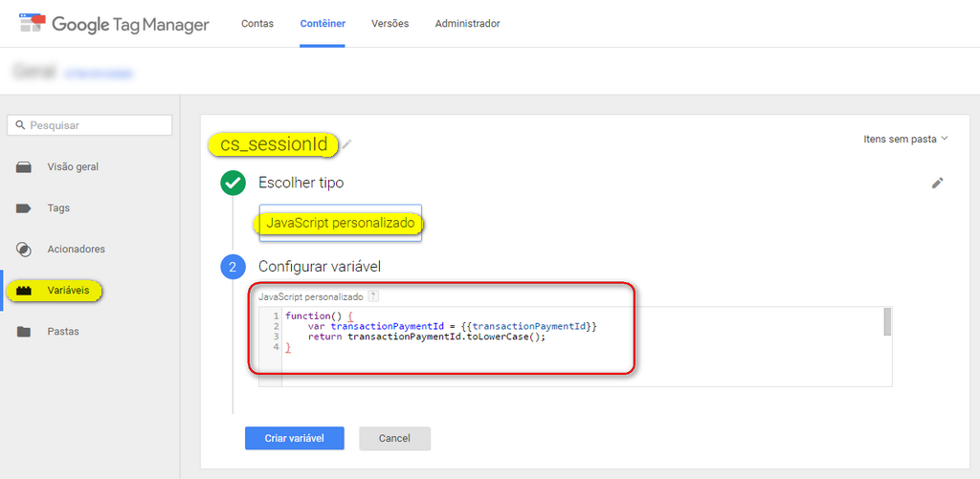Screen dimensions: 980x479
Task: Select the JavaScript personalizado type box
Action: [340, 223]
